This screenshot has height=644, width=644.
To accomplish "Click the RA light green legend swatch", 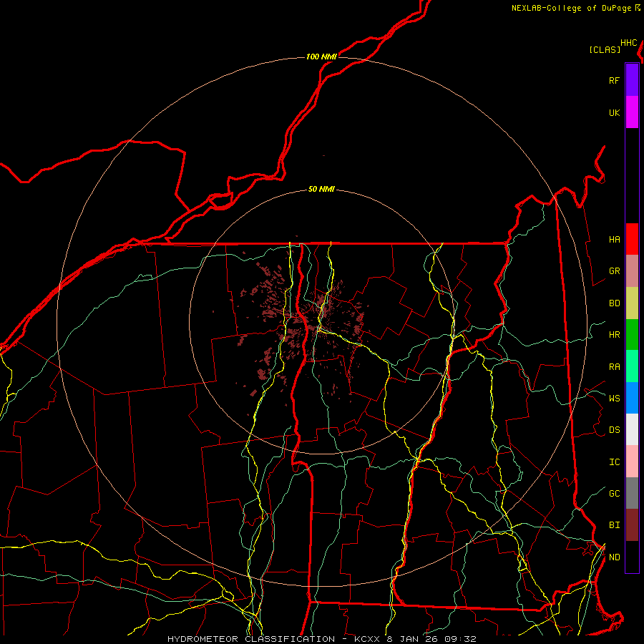I will pyautogui.click(x=632, y=366).
